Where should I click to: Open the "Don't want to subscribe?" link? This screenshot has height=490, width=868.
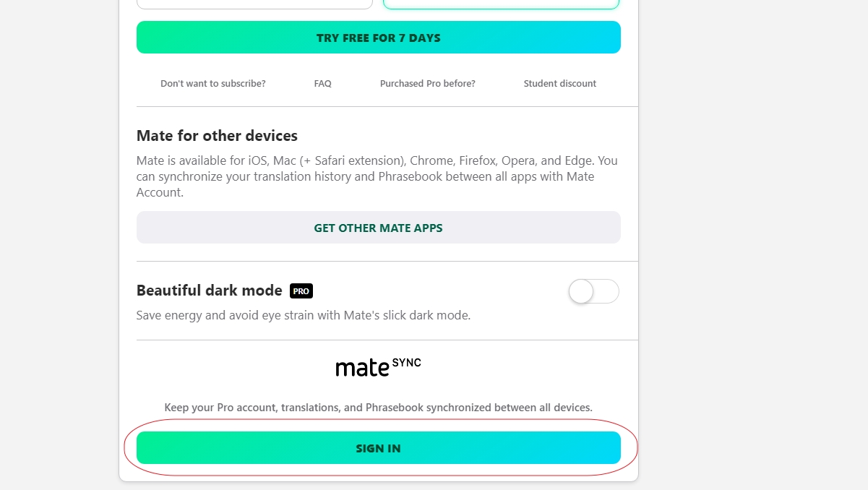(212, 84)
